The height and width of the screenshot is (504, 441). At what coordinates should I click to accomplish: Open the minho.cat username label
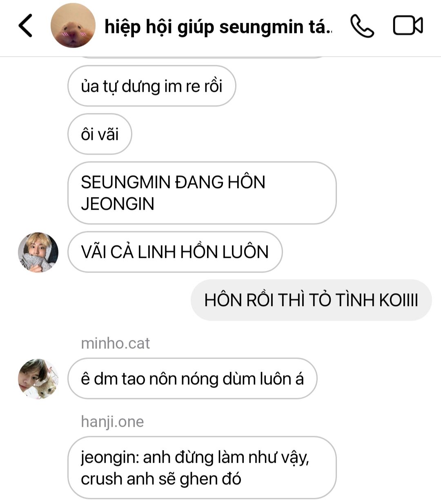click(115, 343)
